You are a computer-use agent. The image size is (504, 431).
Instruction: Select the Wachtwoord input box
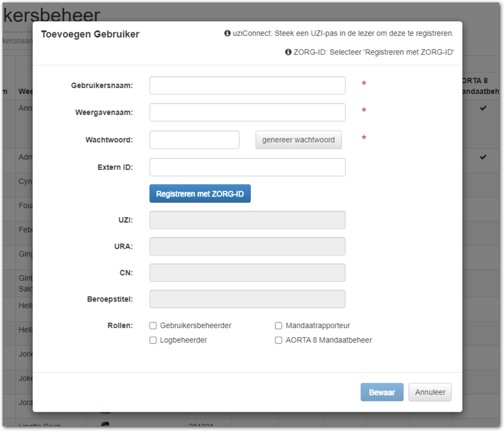194,140
